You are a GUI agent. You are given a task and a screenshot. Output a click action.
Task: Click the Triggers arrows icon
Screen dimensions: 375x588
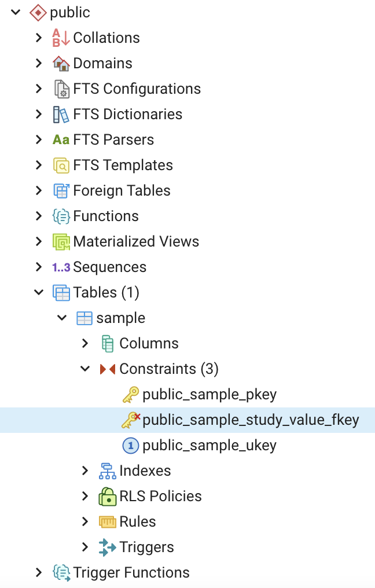pos(107,547)
